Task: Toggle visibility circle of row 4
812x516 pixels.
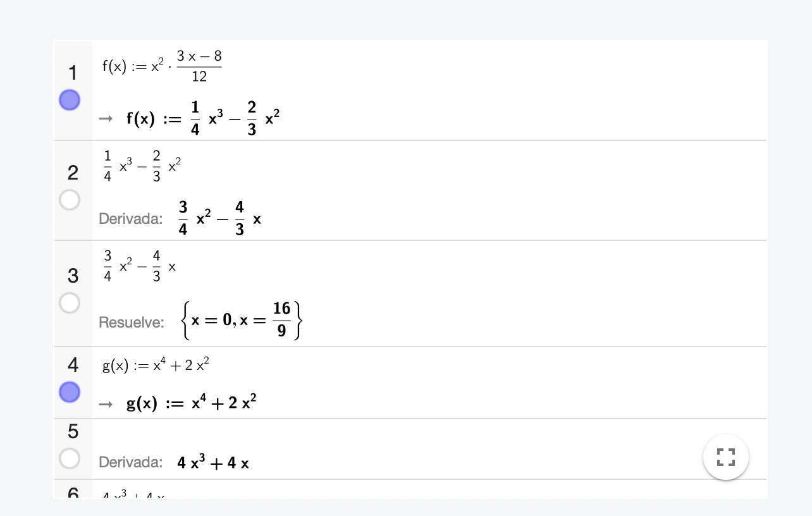Action: coord(70,392)
